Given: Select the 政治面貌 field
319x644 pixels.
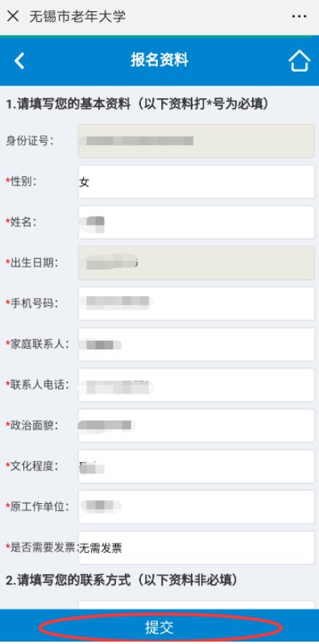Looking at the screenshot, I should pyautogui.click(x=196, y=426).
